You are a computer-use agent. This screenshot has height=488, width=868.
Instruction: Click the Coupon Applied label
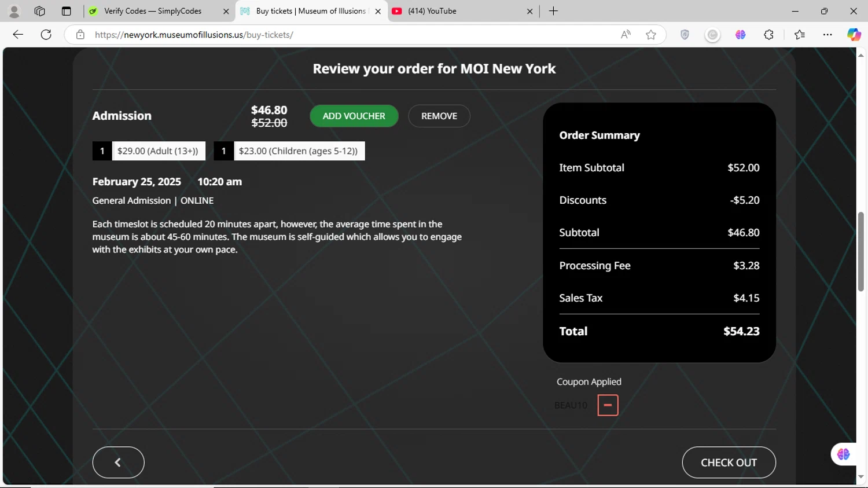tap(589, 382)
